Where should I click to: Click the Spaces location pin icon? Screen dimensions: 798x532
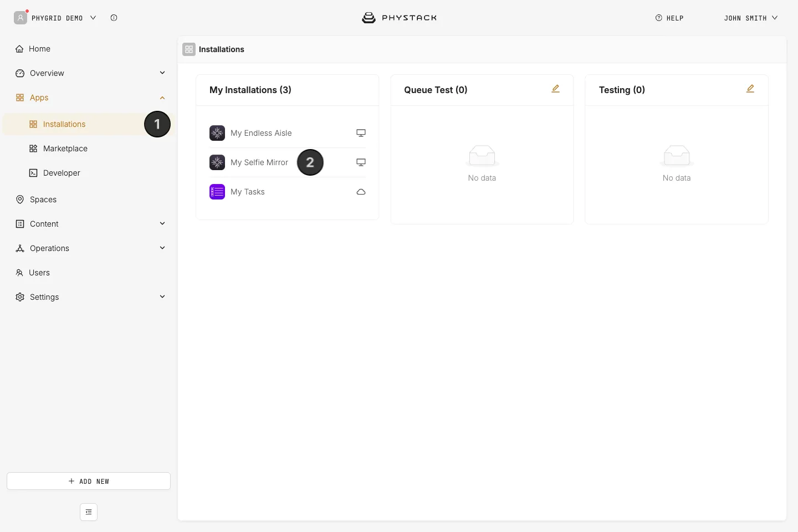click(20, 199)
